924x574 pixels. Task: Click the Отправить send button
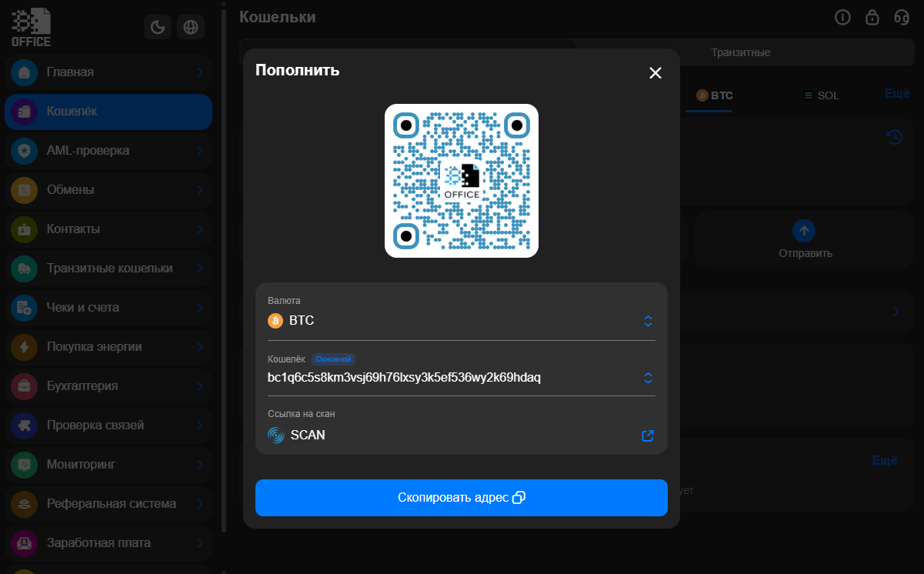805,239
